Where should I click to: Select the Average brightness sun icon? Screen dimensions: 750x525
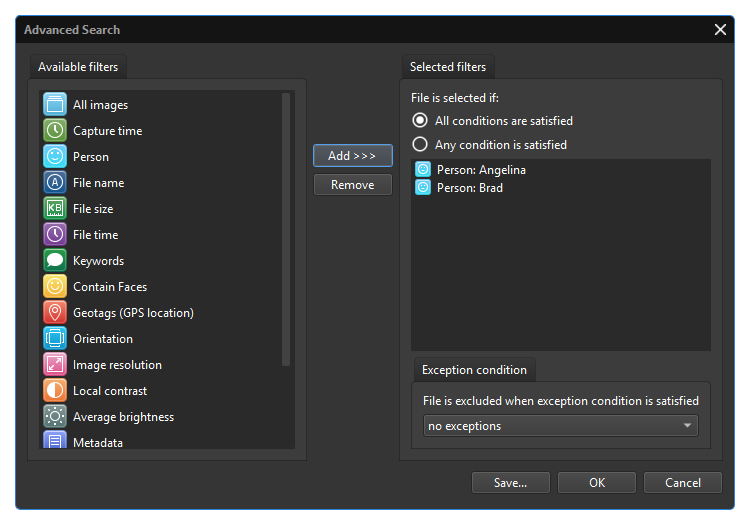[x=55, y=417]
